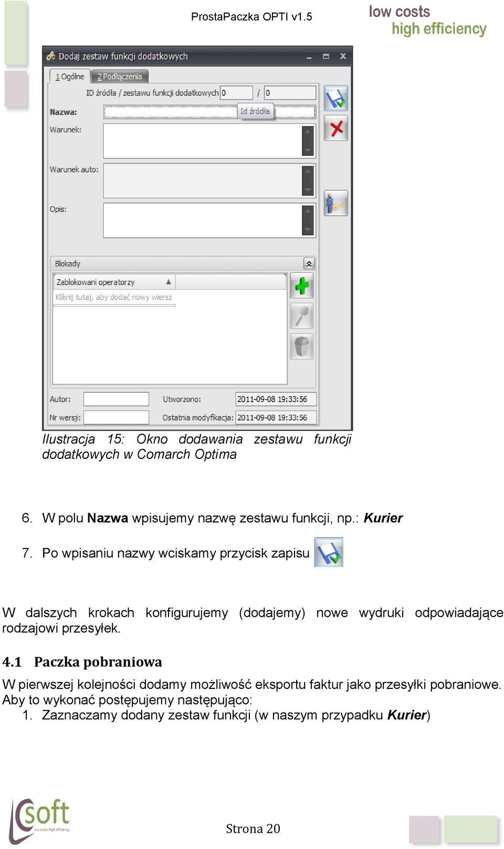Click the Opis field scrollbar
Screen dimensions: 504x849
tap(308, 221)
